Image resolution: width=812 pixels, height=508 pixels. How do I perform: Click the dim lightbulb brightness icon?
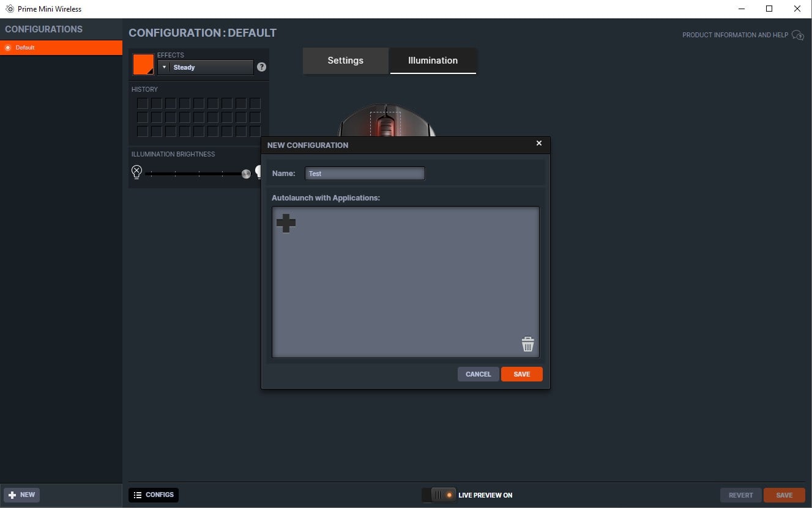[x=136, y=172]
